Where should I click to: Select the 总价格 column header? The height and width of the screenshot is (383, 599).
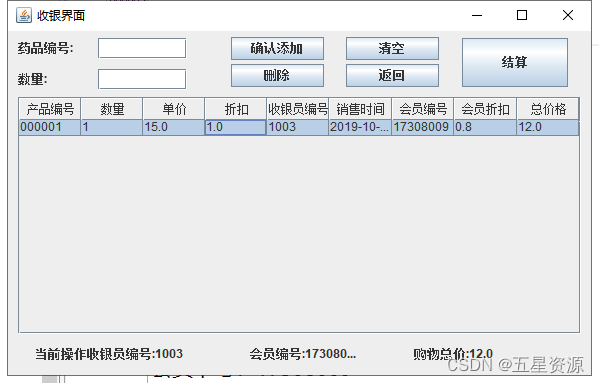[548, 109]
